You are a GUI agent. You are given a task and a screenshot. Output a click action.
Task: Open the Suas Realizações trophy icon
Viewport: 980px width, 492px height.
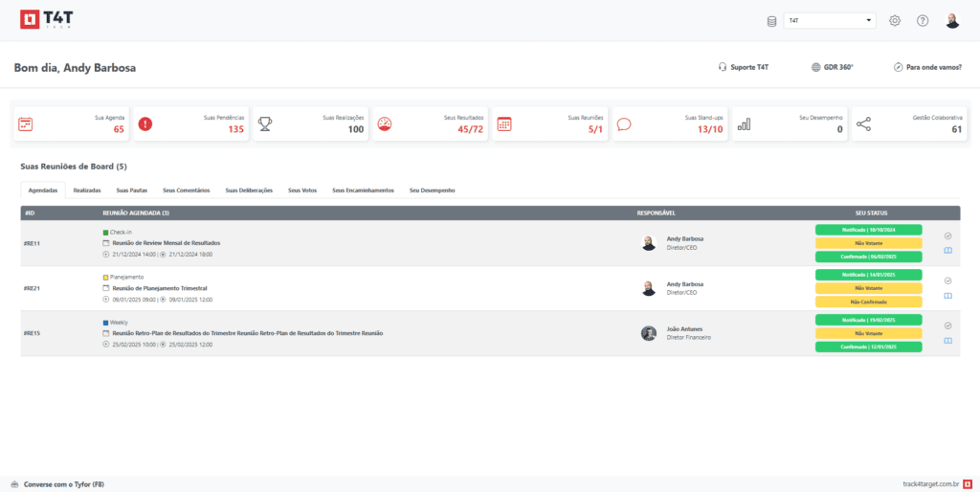(265, 123)
